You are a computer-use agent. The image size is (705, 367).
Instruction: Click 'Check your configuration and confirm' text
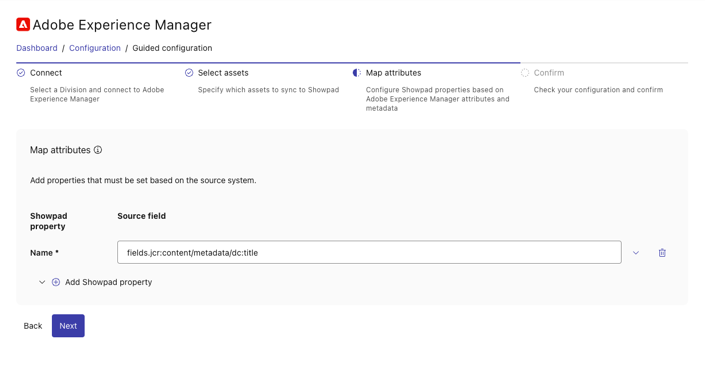point(598,90)
